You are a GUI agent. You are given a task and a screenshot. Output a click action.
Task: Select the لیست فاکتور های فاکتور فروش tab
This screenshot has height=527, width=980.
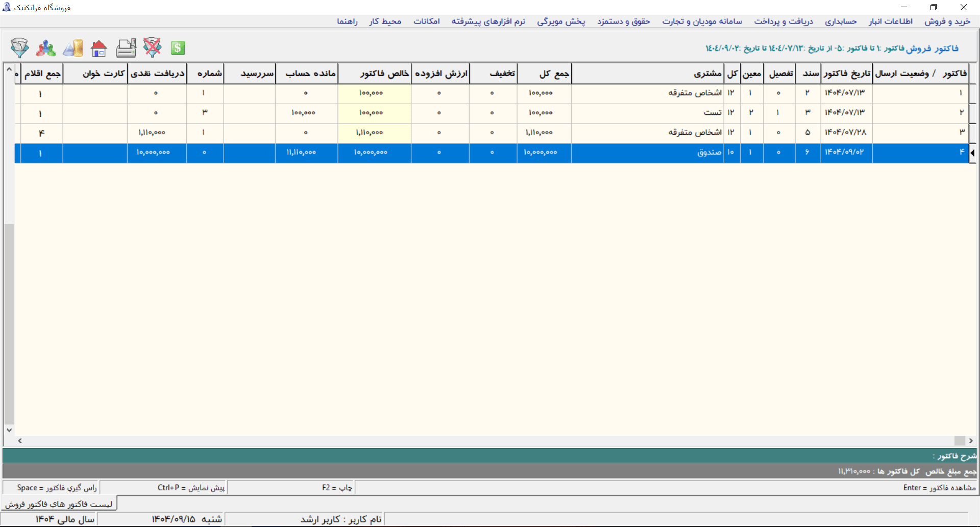[59, 504]
